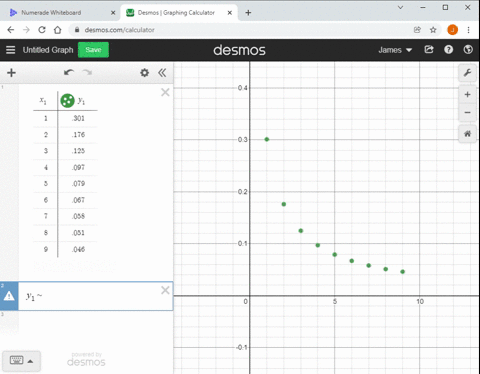The width and height of the screenshot is (480, 374).
Task: Delete the y1 ~ expression row
Action: (165, 290)
